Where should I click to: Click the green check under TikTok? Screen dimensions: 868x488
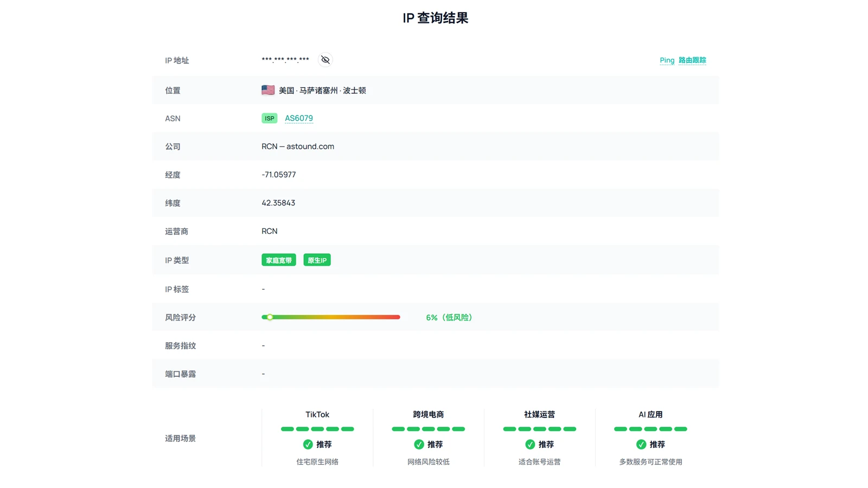[308, 444]
